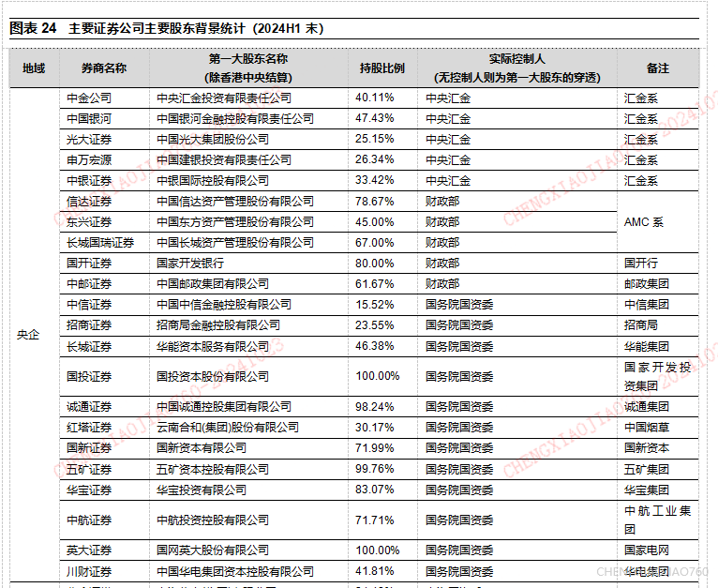Click the '国家开发投资集团' remark cell
The image size is (718, 588).
tap(658, 376)
